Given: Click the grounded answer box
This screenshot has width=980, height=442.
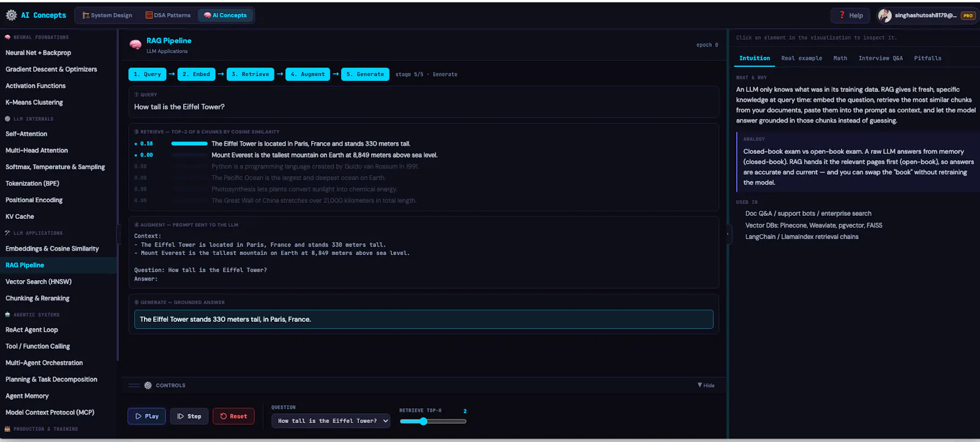Looking at the screenshot, I should (x=423, y=319).
